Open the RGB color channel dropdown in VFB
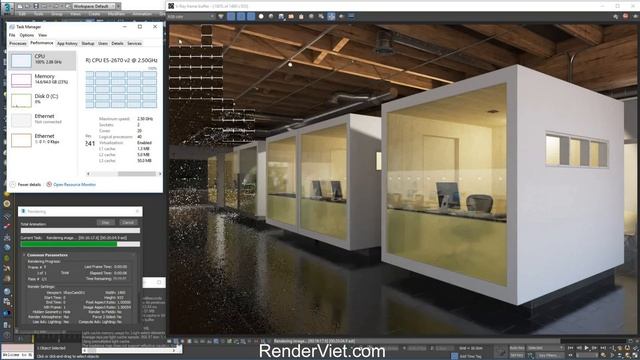This screenshot has width=640, height=360. pos(191,16)
